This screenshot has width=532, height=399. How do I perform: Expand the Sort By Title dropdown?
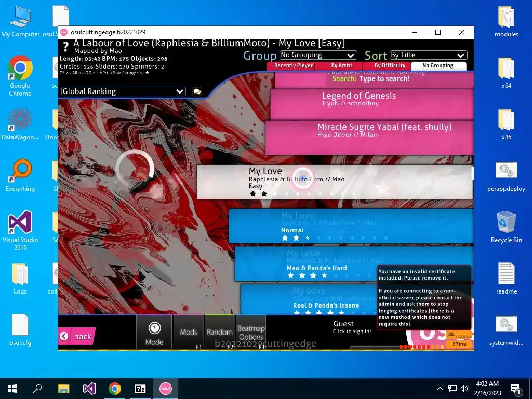coord(428,55)
